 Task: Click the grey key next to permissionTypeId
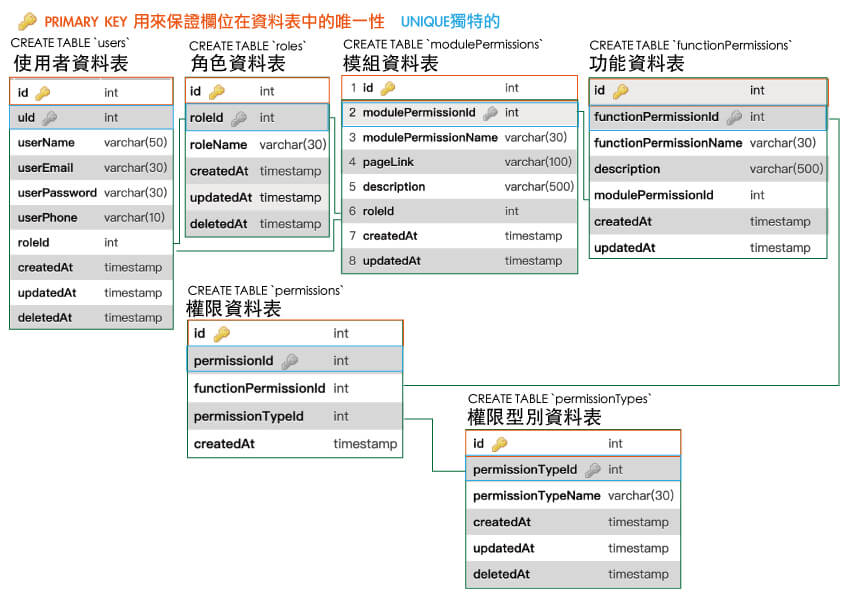(x=592, y=470)
